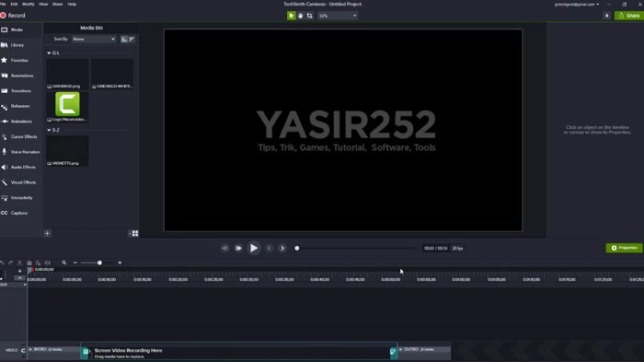
Task: Click the download icon near Share
Action: point(606,16)
